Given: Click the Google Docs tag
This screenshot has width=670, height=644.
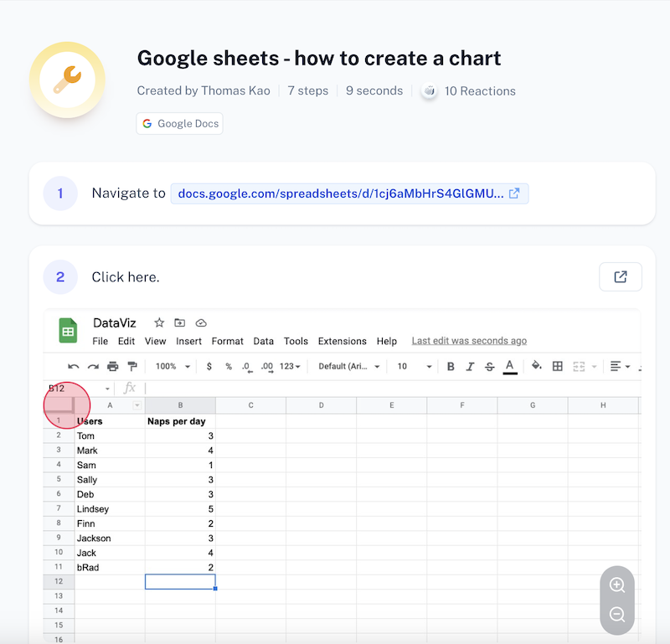Looking at the screenshot, I should (179, 123).
